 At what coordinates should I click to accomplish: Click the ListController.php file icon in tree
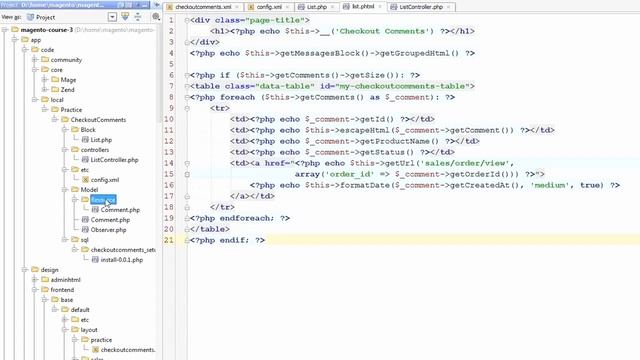click(x=85, y=160)
